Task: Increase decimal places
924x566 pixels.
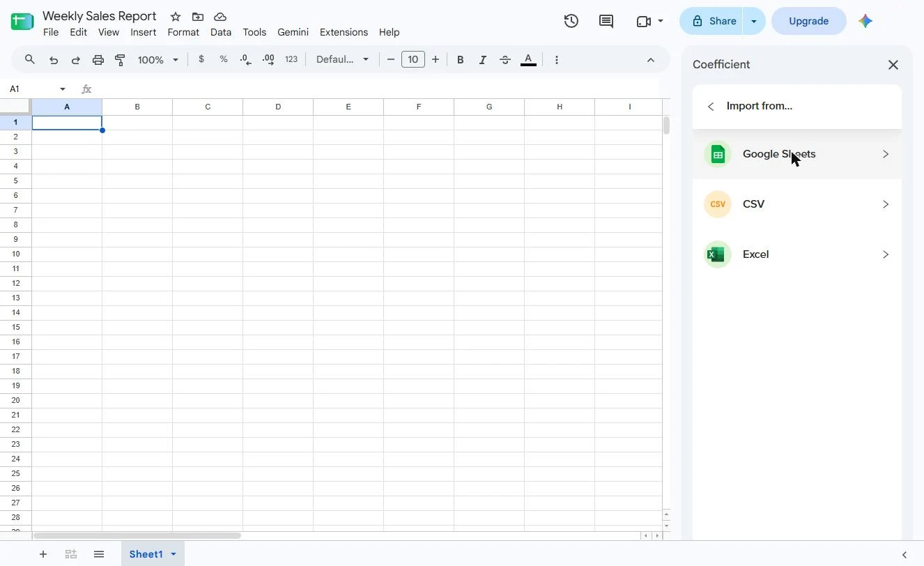Action: (268, 60)
